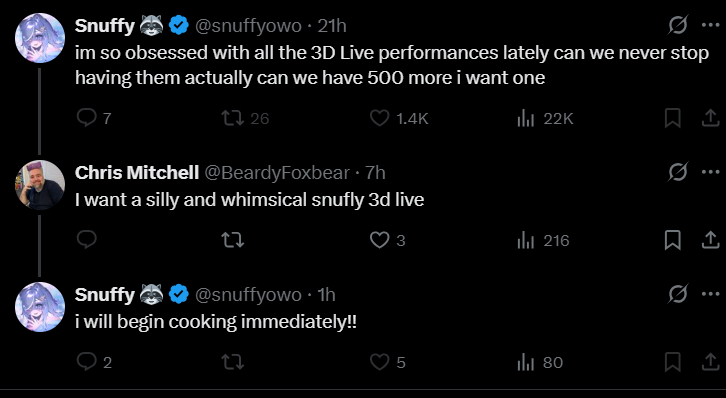Repost Chris Mitchell's reply
Screen dimensions: 726x398
tap(232, 240)
